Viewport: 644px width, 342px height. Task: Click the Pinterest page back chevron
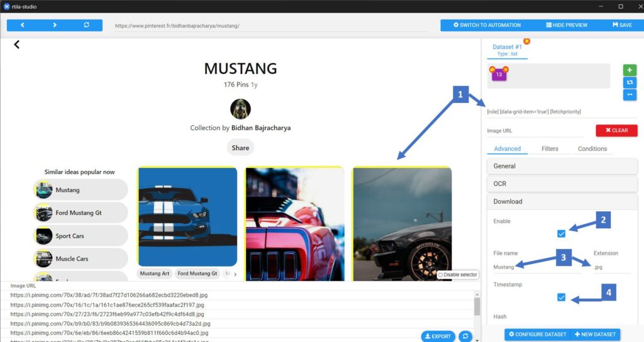click(16, 45)
